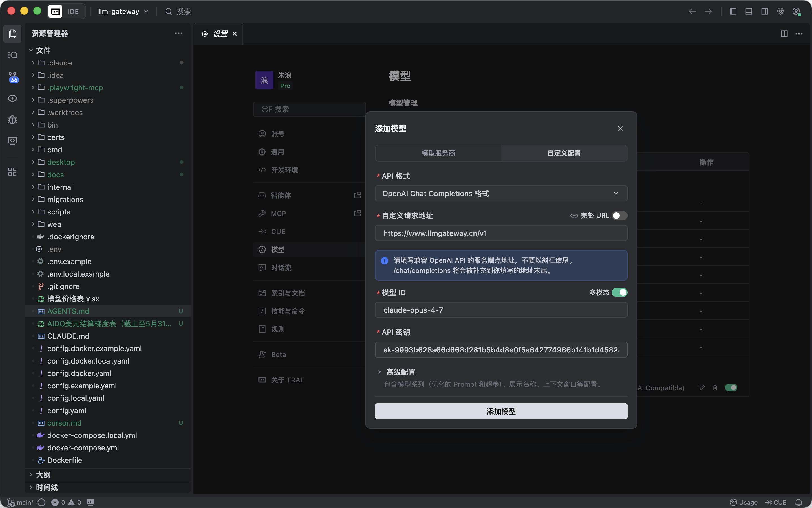This screenshot has height=508, width=812.
Task: Expand the internal folder
Action: 107,187
